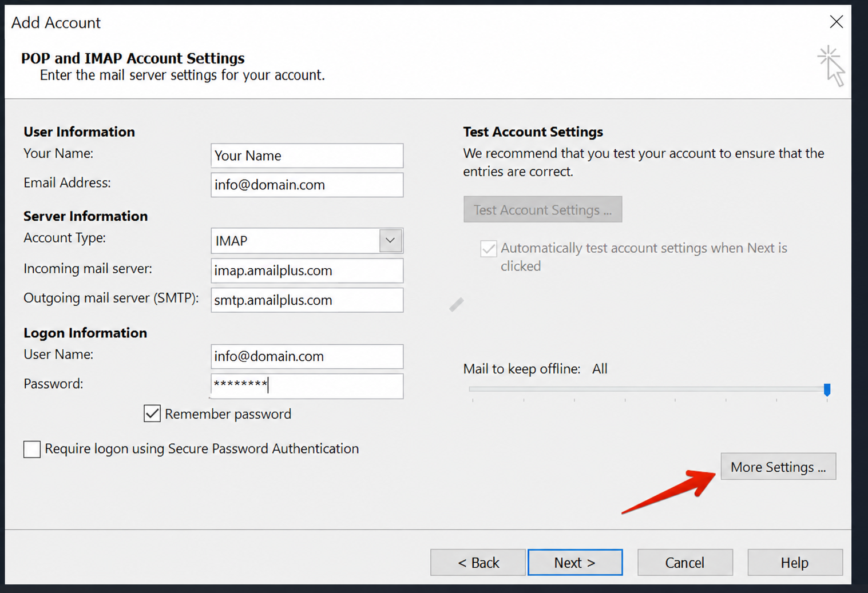Viewport: 868px width, 593px height.
Task: Click the Your Name input field
Action: pyautogui.click(x=307, y=156)
